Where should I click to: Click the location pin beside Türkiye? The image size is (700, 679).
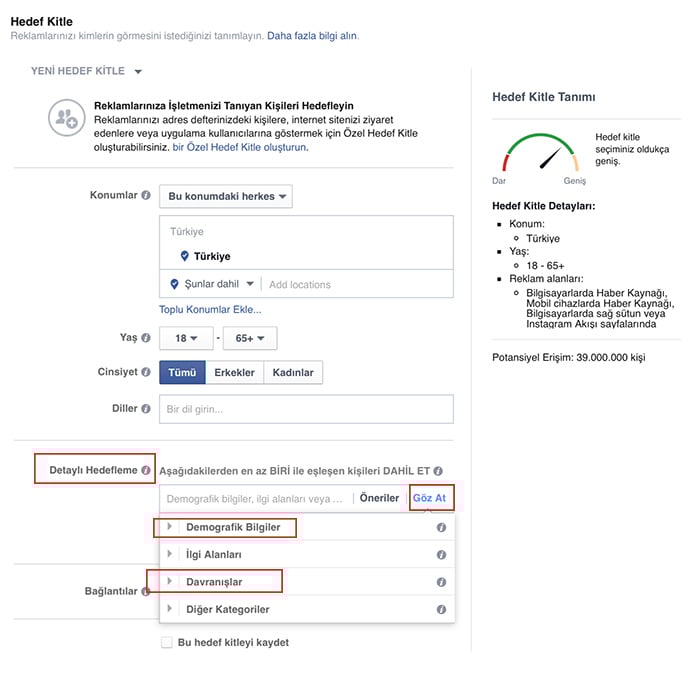pyautogui.click(x=184, y=256)
